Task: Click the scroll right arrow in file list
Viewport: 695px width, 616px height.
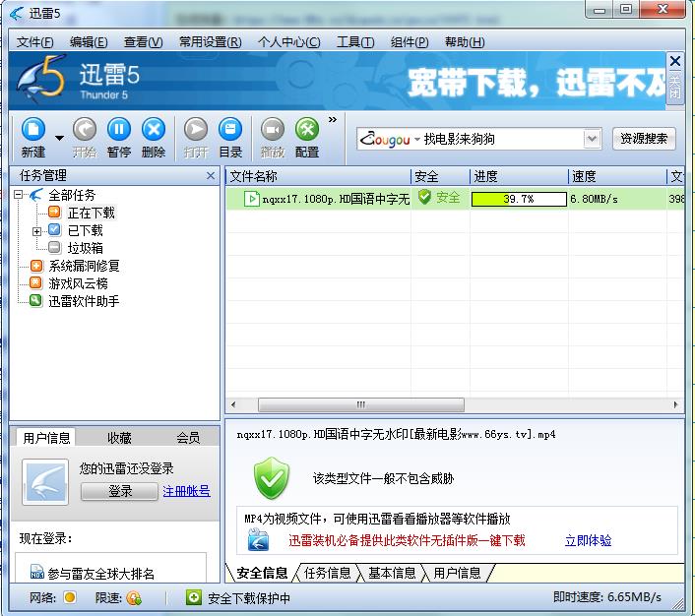Action: (675, 404)
